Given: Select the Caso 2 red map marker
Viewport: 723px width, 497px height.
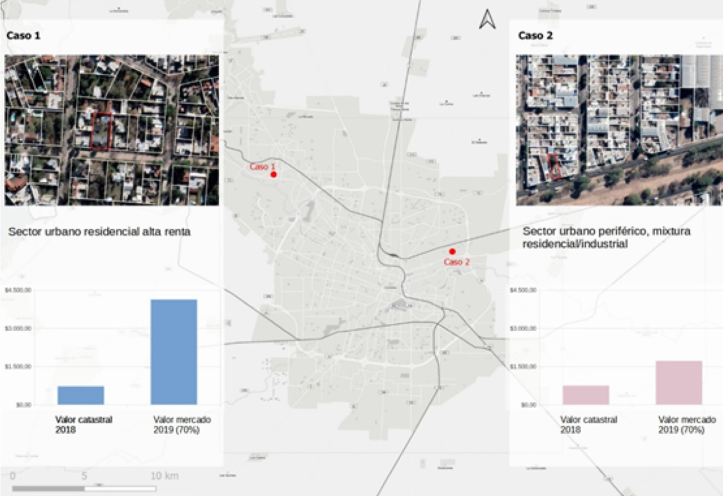Looking at the screenshot, I should (452, 251).
